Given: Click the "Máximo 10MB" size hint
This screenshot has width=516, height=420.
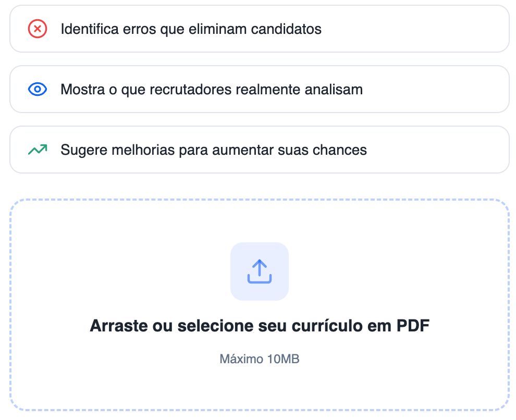Looking at the screenshot, I should [x=260, y=359].
